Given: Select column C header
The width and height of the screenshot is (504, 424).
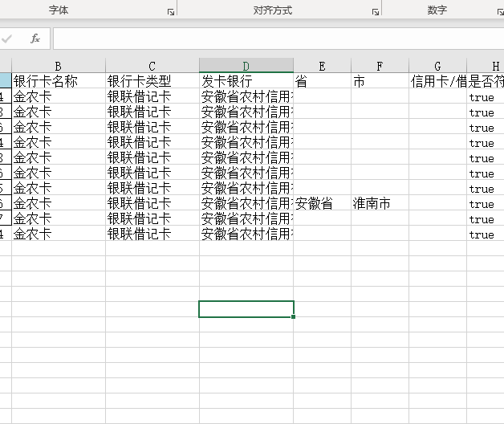Looking at the screenshot, I should click(x=152, y=66).
